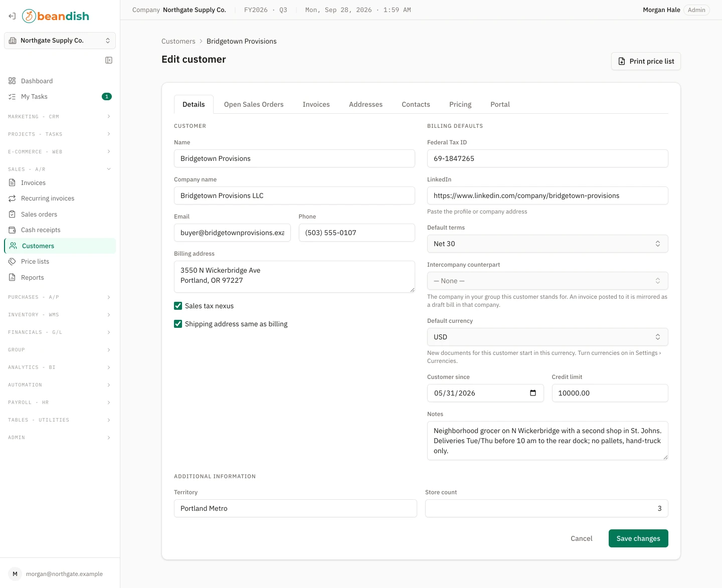Click the M user avatar at the bottom
This screenshot has height=588, width=722.
(15, 574)
